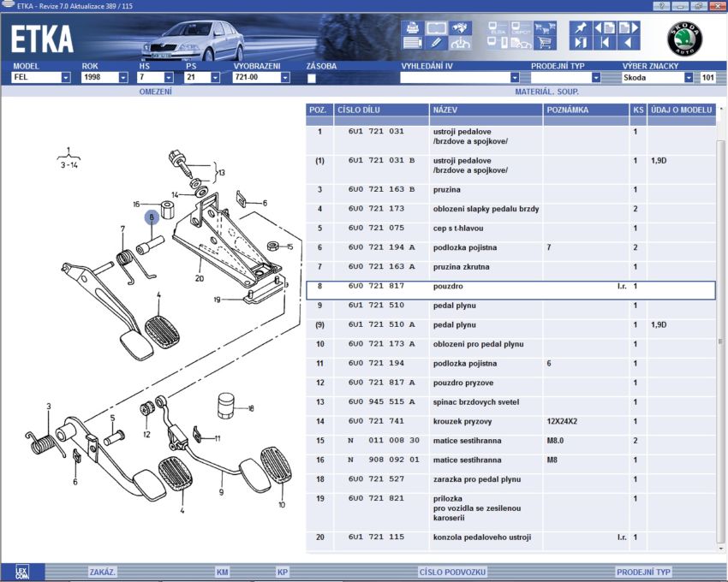Click the info people icon below binoculars

460,43
